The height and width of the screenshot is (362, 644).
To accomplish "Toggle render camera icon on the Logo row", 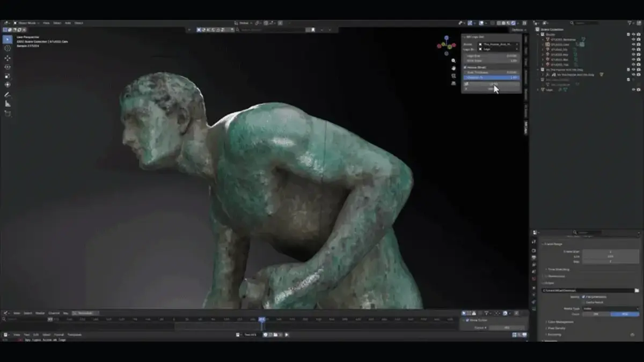I will point(638,90).
